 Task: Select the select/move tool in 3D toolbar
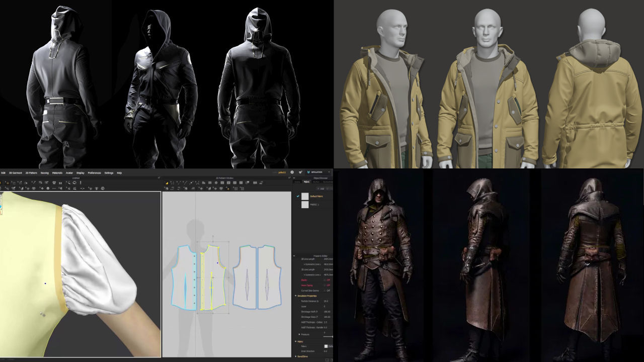click(x=7, y=183)
